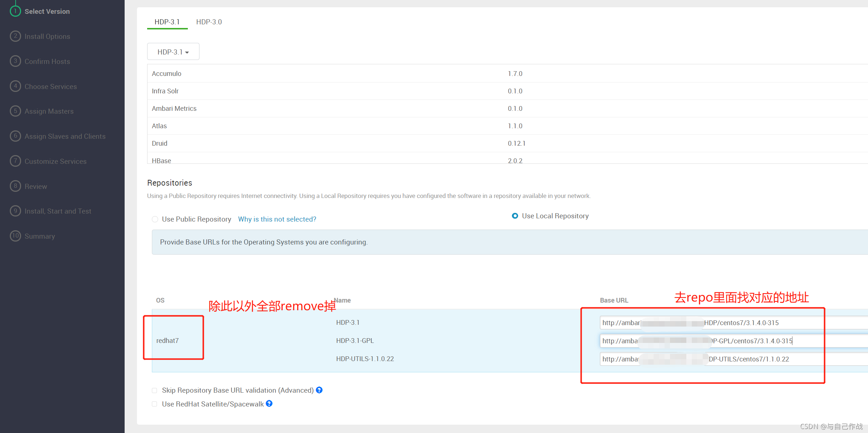
Task: Click the step 8 Review circle icon
Action: tap(15, 186)
